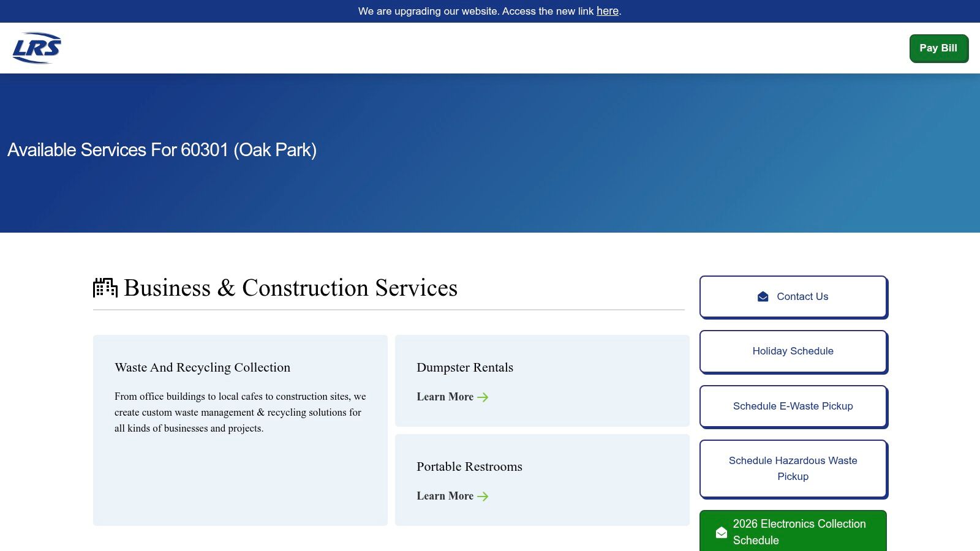Image resolution: width=980 pixels, height=551 pixels.
Task: Open the Pay Bill button
Action: [938, 48]
